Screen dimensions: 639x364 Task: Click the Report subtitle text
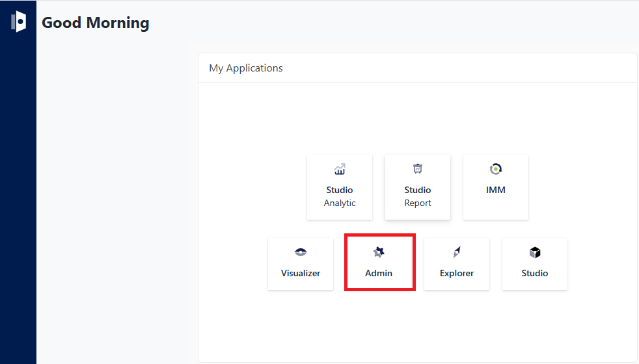(418, 203)
